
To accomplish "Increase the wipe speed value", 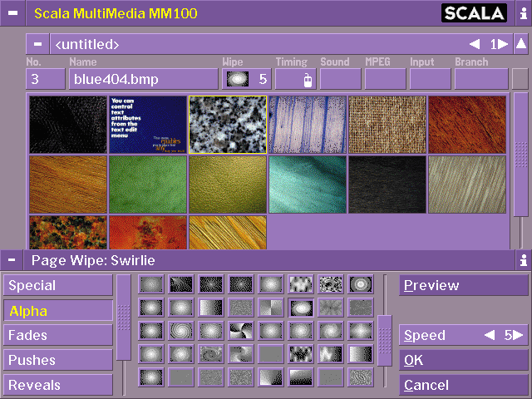I will pyautogui.click(x=519, y=336).
